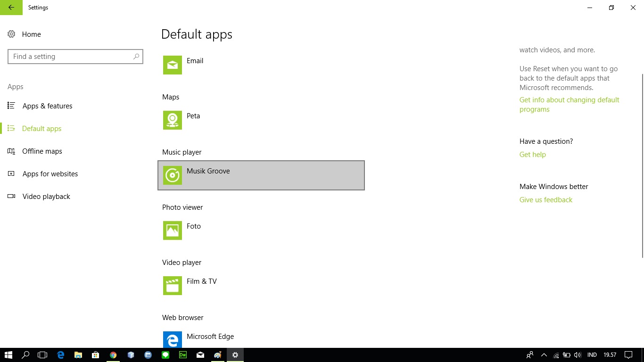This screenshot has width=644, height=362.
Task: Click the vertical scrollbar of the Settings page
Action: [642, 165]
